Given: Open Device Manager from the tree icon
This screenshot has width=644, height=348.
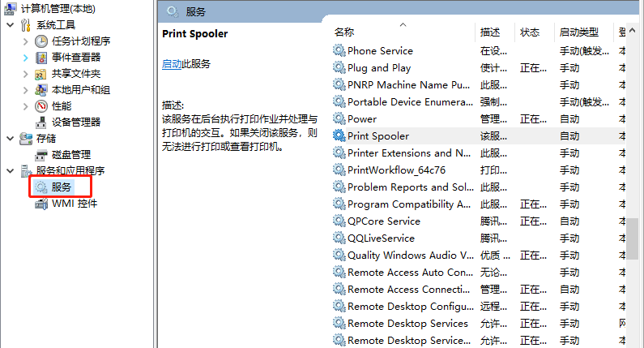Looking at the screenshot, I should [41, 122].
